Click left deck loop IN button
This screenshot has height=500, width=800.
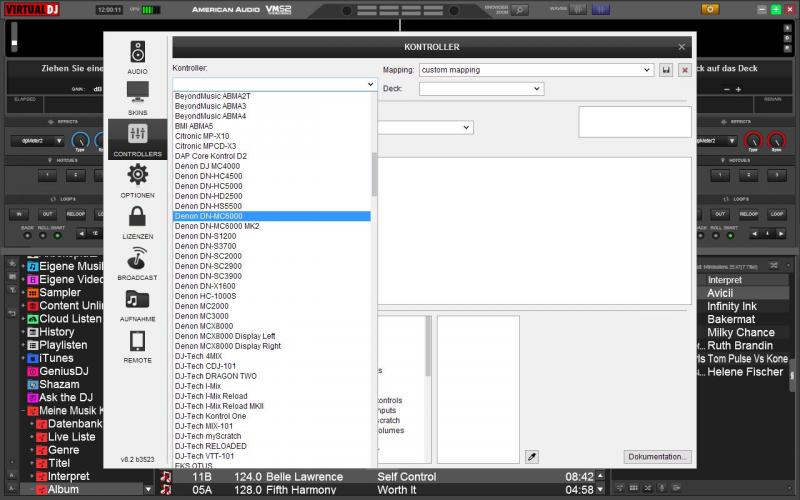[19, 214]
